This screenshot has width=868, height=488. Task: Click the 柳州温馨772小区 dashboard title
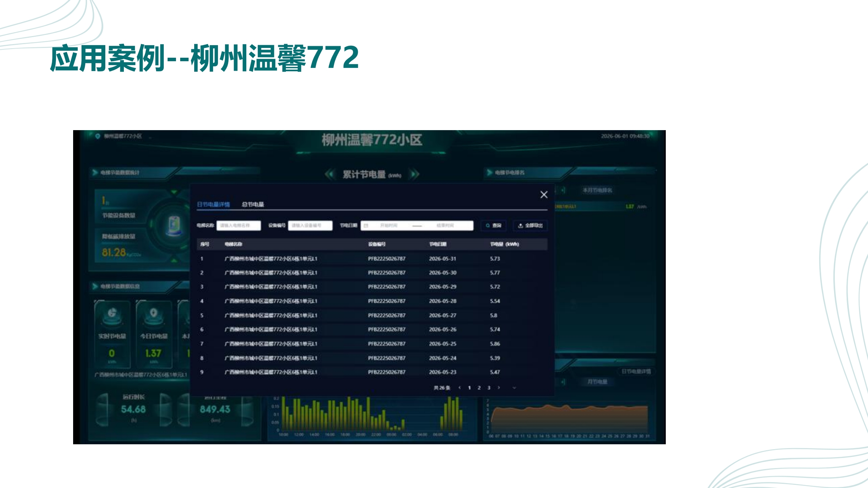point(372,140)
